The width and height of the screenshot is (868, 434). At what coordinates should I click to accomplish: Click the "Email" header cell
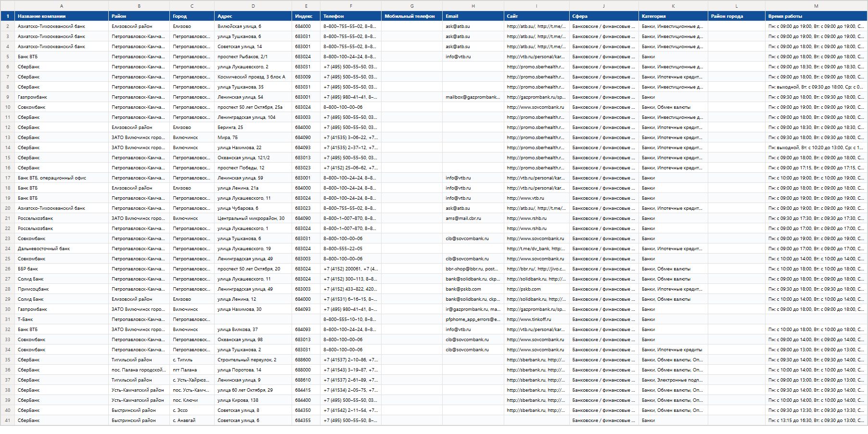coord(473,16)
